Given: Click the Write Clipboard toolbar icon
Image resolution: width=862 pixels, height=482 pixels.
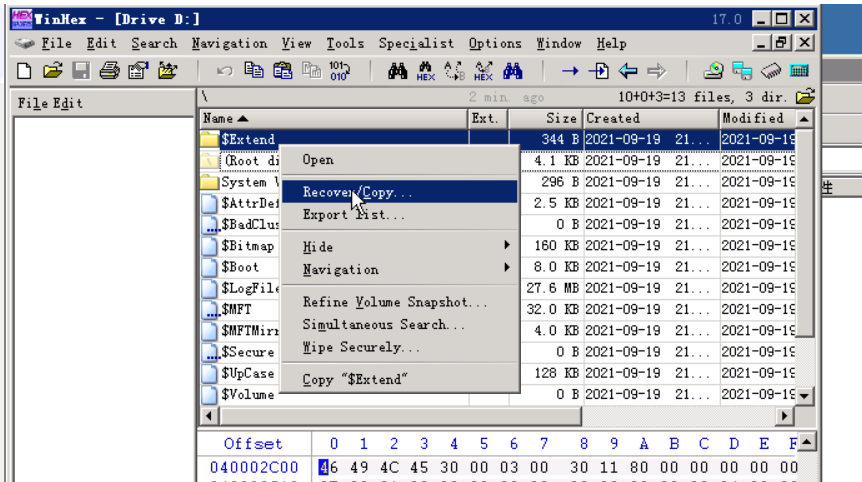Looking at the screenshot, I should click(x=312, y=71).
